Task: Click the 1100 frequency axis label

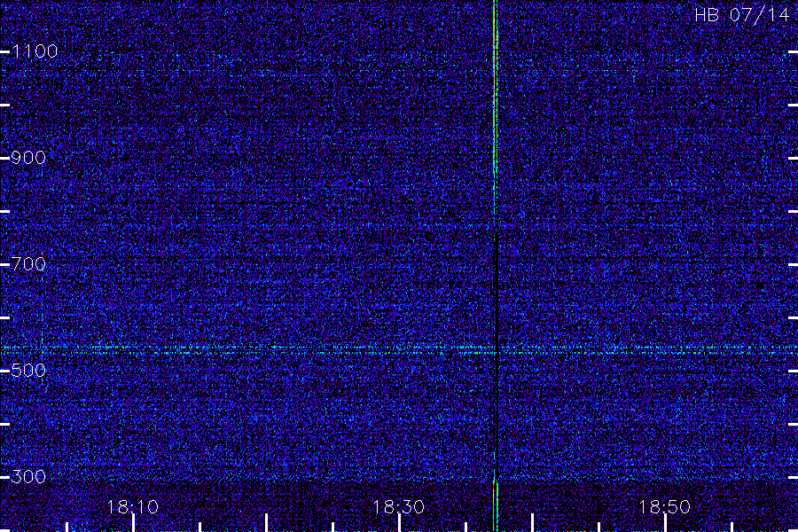Action: click(x=35, y=51)
